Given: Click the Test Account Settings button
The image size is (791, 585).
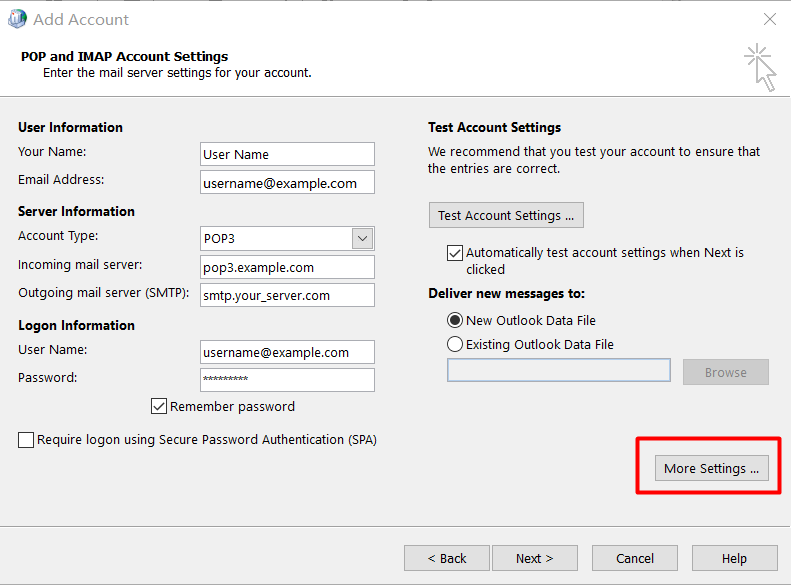Looking at the screenshot, I should click(505, 215).
